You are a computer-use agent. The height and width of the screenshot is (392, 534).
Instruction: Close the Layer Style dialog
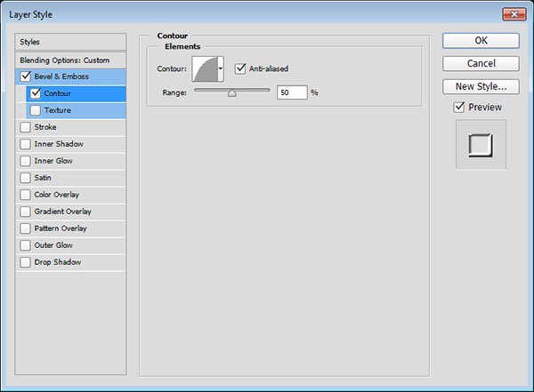pyautogui.click(x=514, y=14)
